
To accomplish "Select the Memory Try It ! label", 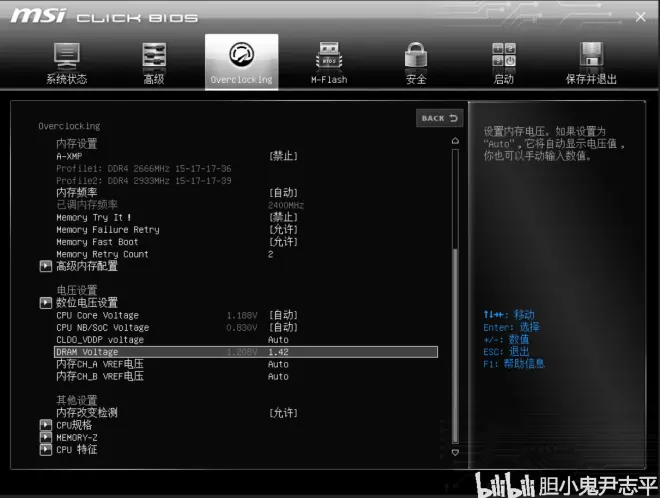I will [x=93, y=217].
